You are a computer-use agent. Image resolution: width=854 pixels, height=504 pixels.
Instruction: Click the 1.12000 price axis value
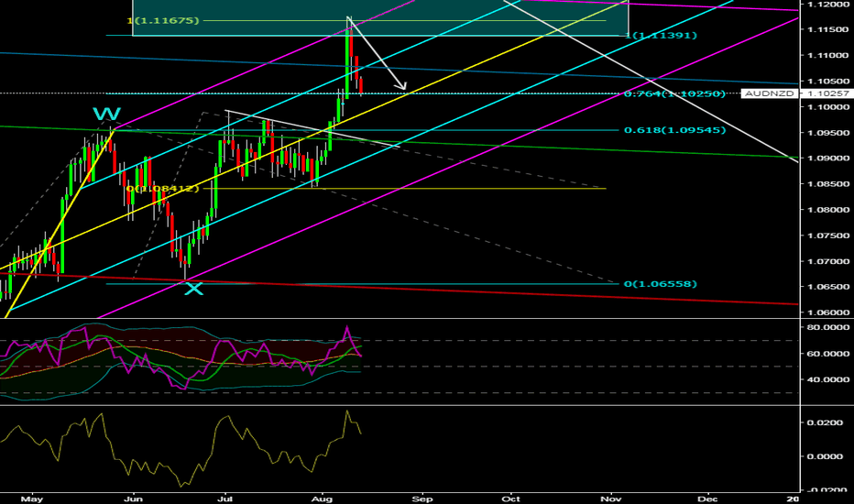pos(828,4)
